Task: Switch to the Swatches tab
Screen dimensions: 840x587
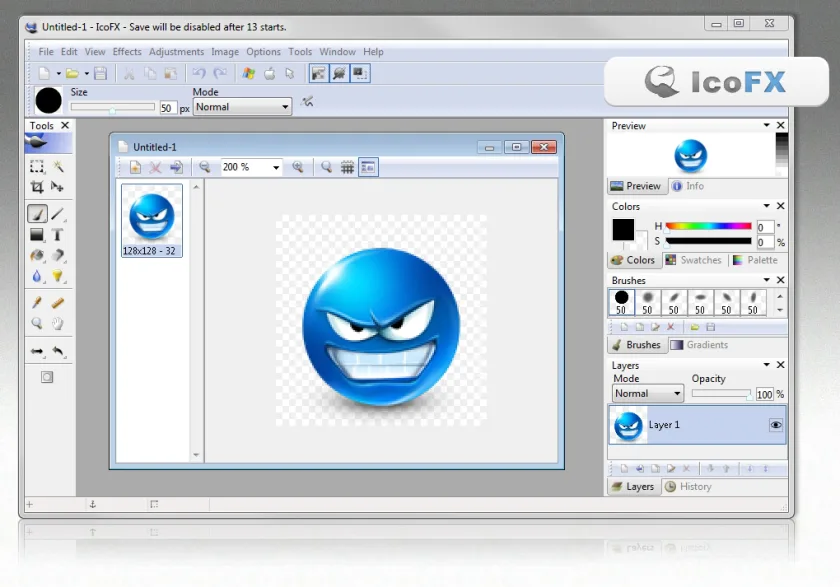Action: [x=694, y=260]
